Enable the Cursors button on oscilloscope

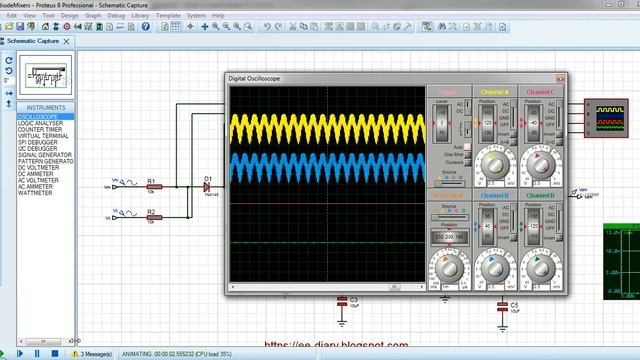pos(467,162)
